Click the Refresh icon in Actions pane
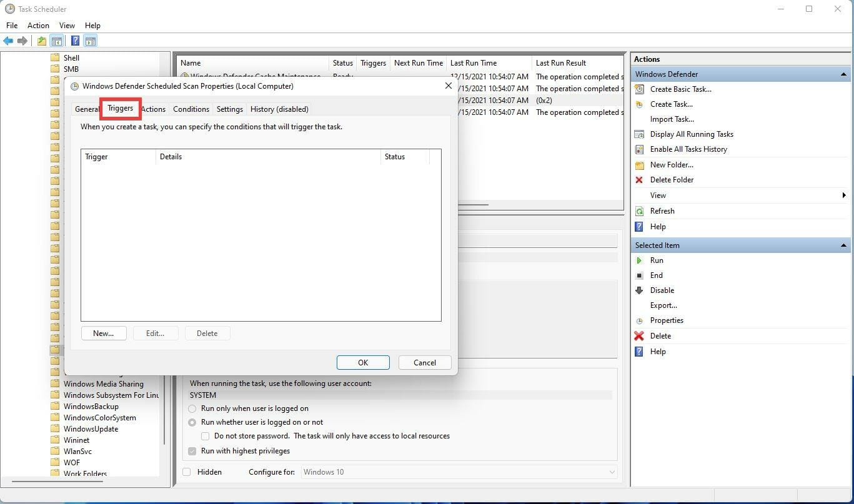854x504 pixels. (639, 211)
